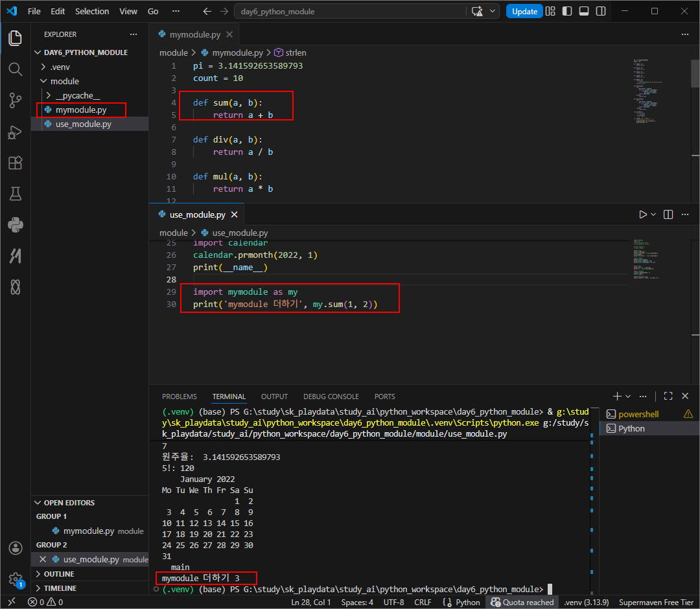Run the Python file with play button

[x=643, y=214]
